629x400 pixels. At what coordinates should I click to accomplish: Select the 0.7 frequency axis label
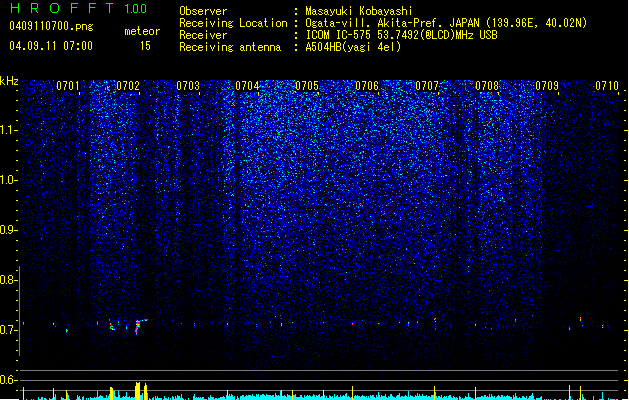[x=8, y=330]
